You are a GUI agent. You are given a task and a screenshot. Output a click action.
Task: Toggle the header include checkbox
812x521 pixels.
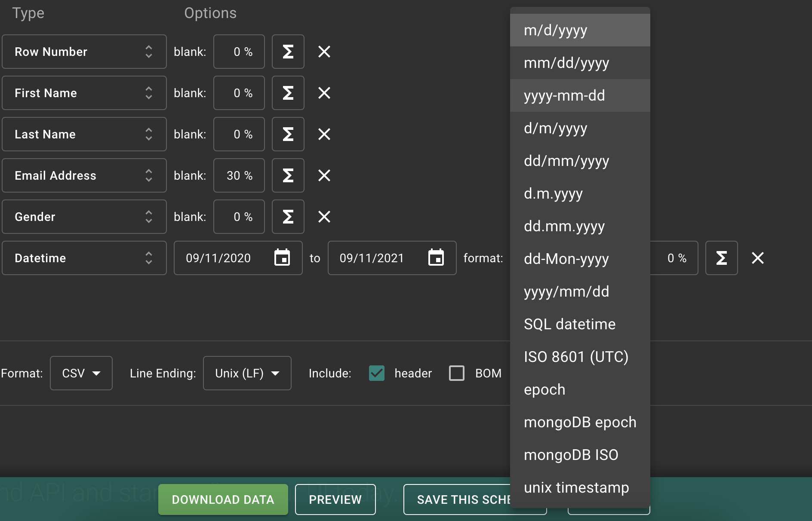coord(377,373)
